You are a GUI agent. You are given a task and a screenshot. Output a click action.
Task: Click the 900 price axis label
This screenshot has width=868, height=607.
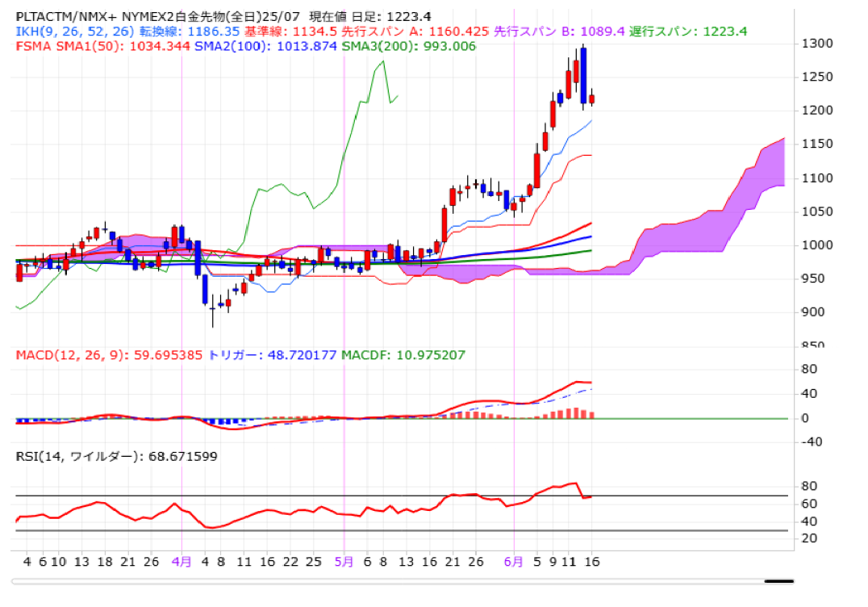(813, 312)
